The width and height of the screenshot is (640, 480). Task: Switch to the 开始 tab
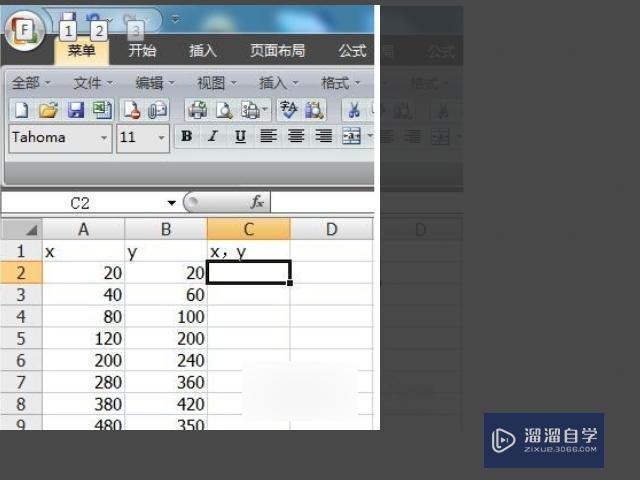(142, 51)
